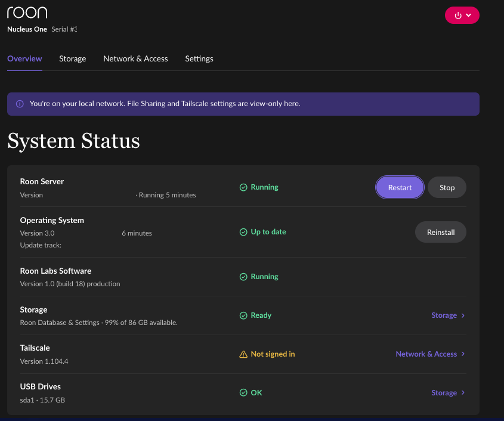The width and height of the screenshot is (504, 421).
Task: Click the 'System Status' heading
Action: (x=73, y=141)
